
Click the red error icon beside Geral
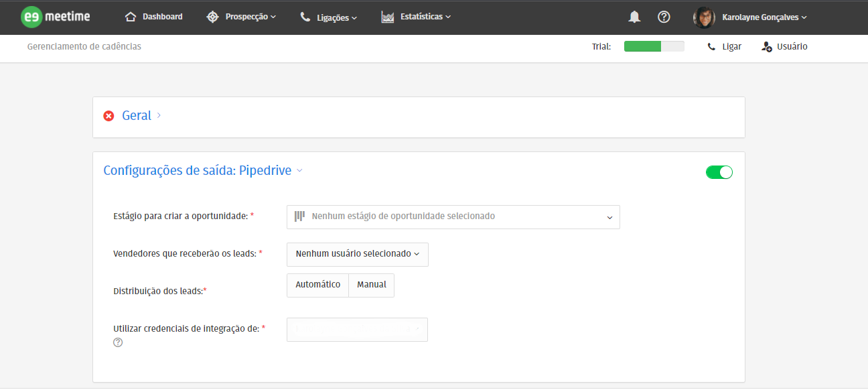pyautogui.click(x=108, y=116)
